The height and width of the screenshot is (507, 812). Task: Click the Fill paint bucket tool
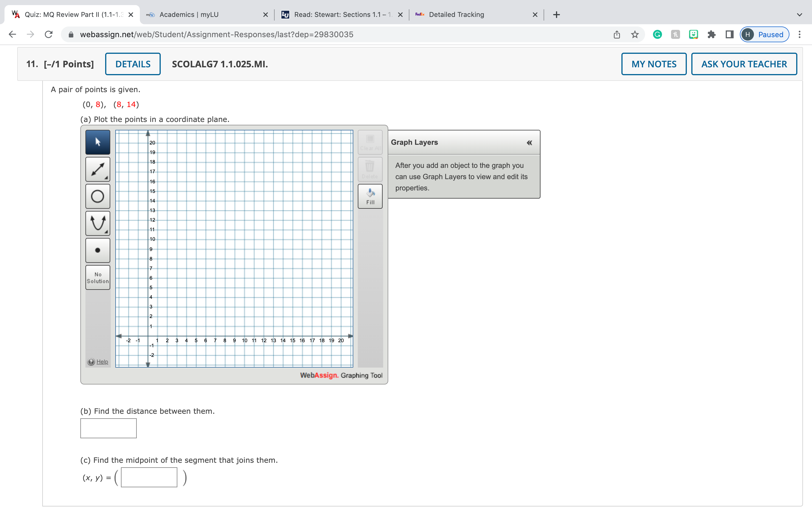tap(370, 196)
